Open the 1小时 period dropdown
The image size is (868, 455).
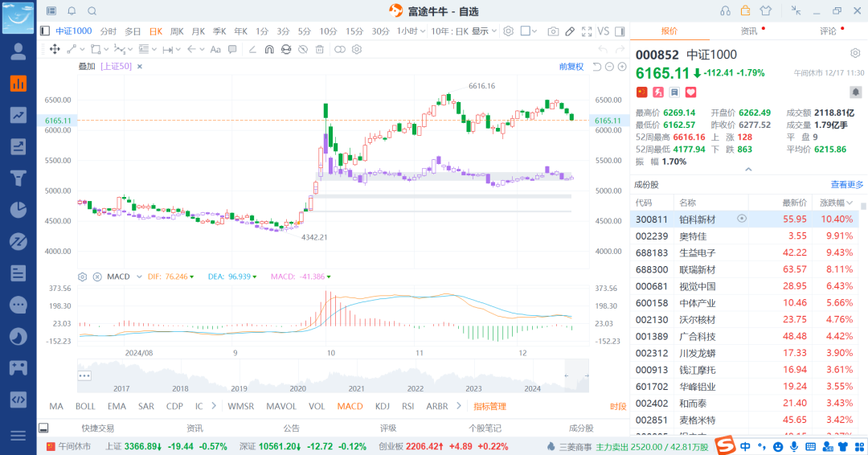(411, 31)
